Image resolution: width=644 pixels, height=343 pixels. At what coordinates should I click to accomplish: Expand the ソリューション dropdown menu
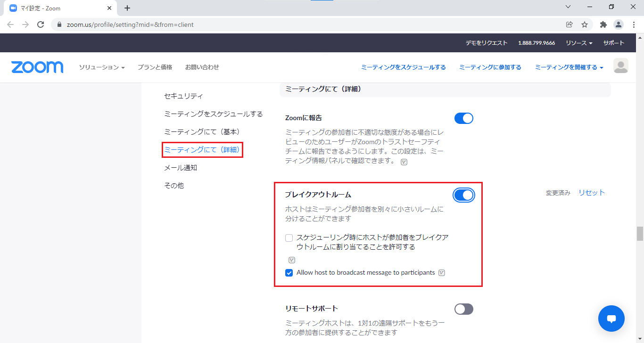101,67
